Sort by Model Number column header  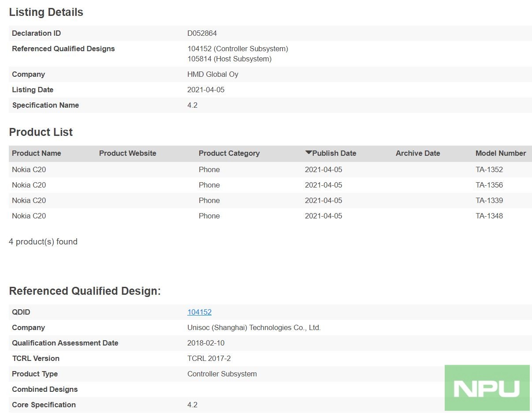pos(500,153)
